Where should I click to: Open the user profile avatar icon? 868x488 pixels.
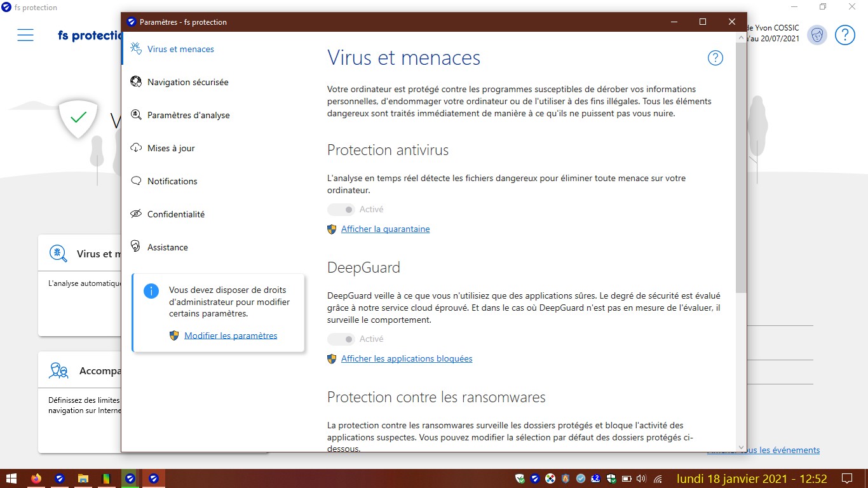(817, 35)
